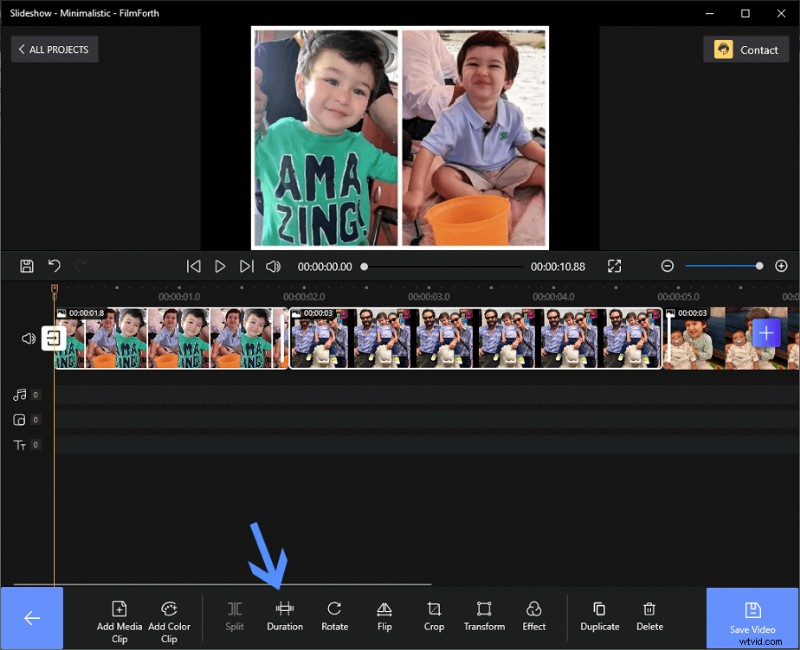
Task: Open Transform options
Action: pyautogui.click(x=484, y=617)
